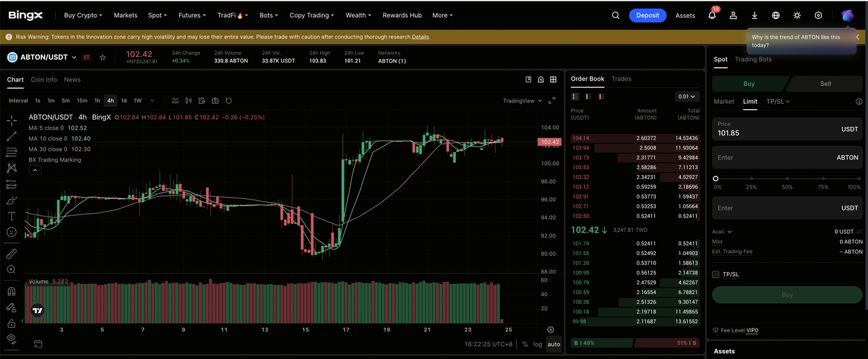The image size is (868, 359).
Task: Open the More dropdown menu
Action: pyautogui.click(x=442, y=15)
